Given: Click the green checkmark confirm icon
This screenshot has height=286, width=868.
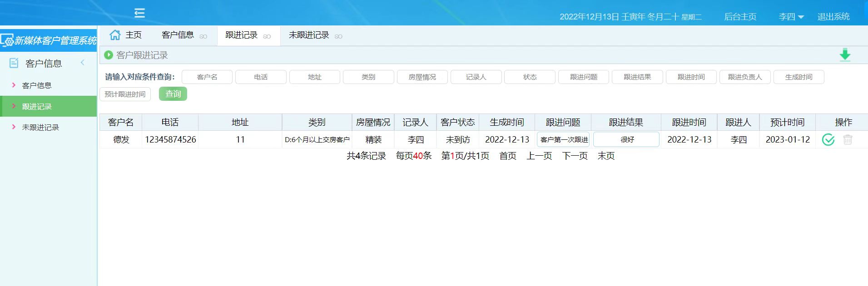Looking at the screenshot, I should click(828, 140).
